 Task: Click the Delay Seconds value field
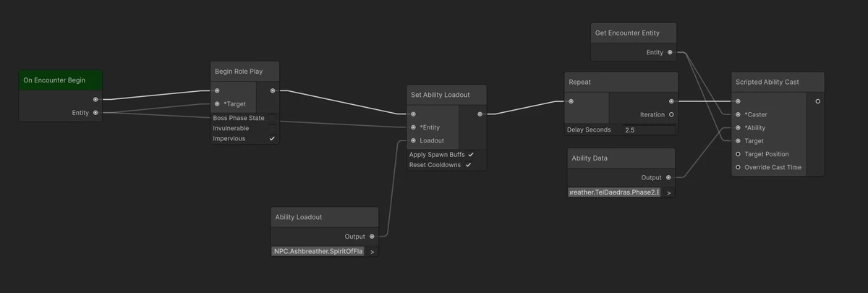648,130
